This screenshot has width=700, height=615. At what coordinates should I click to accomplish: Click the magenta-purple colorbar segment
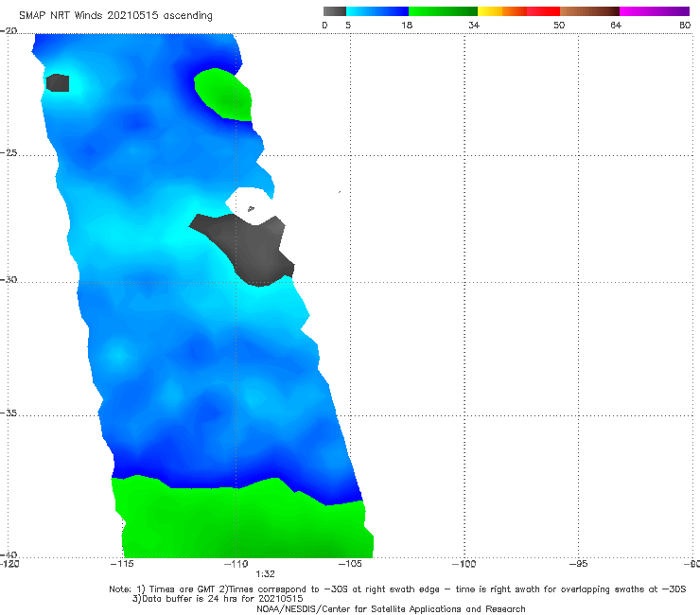655,11
